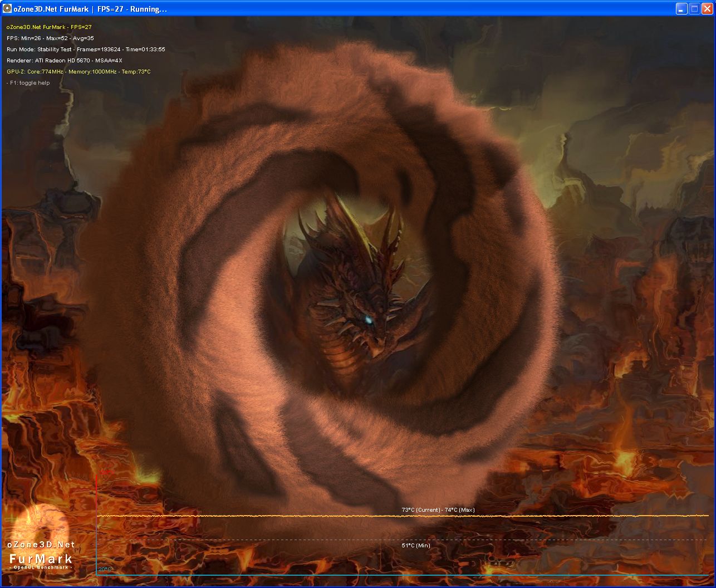Click the 'GPU-Z: Core:774MHz' status line
The height and width of the screenshot is (588, 716).
pos(79,71)
